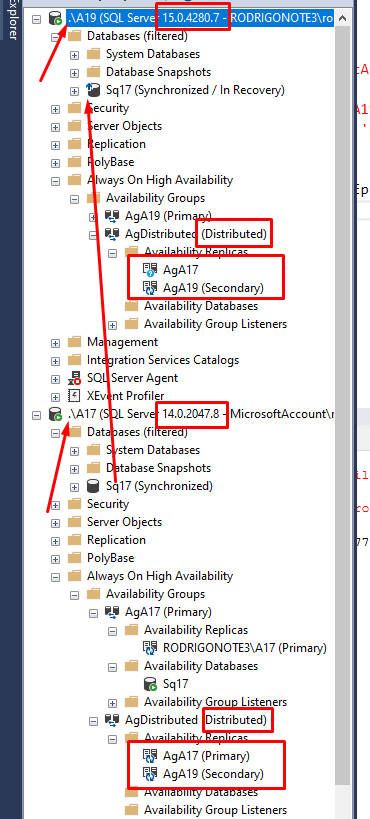Click the Integration Services Catalogs folder icon
The image size is (370, 819).
74,359
